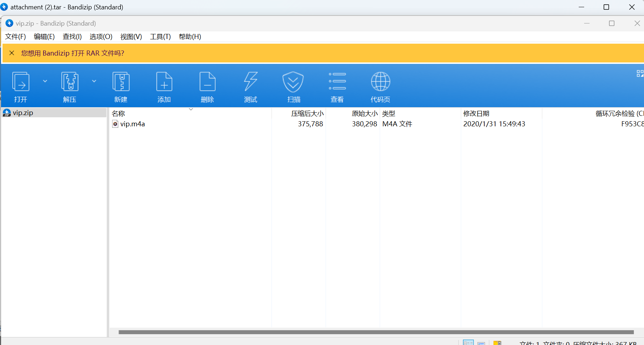Viewport: 644px width, 345px height.
Task: Sort by 压缩后大小 column header
Action: (308, 114)
